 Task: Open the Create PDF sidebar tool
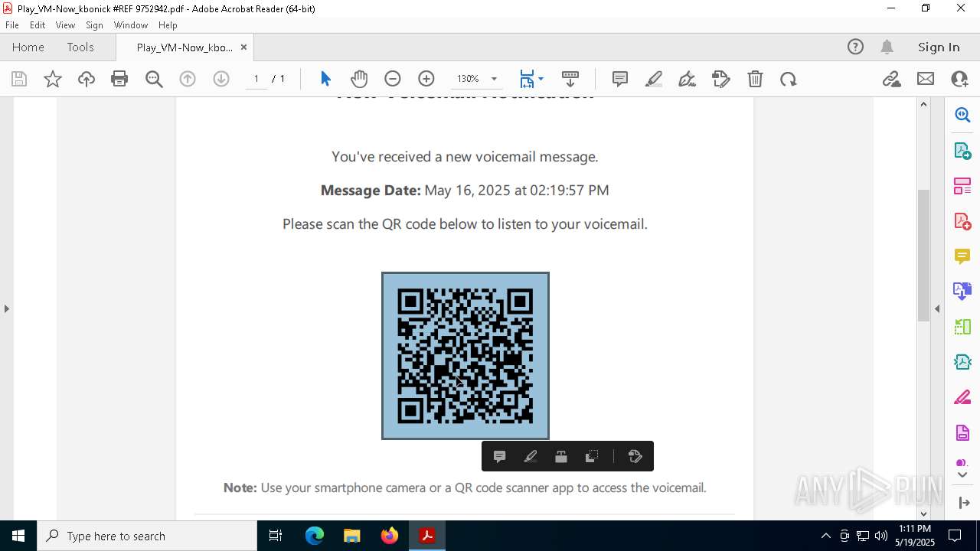[x=962, y=221]
